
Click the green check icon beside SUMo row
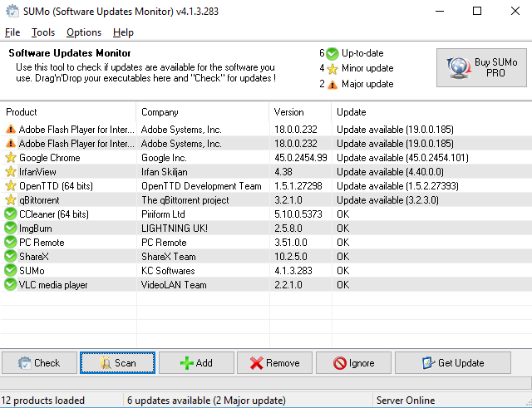coord(11,270)
